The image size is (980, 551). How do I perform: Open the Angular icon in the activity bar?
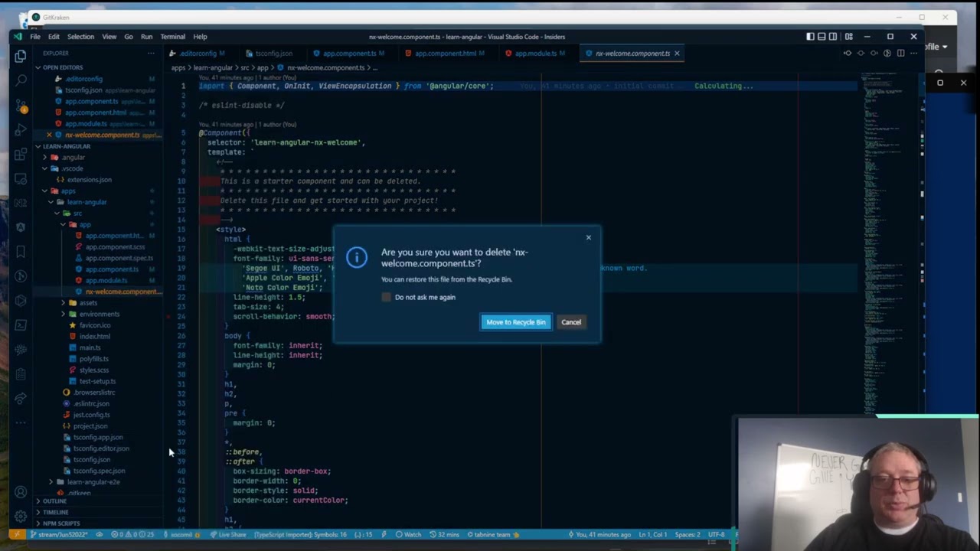[x=21, y=227]
